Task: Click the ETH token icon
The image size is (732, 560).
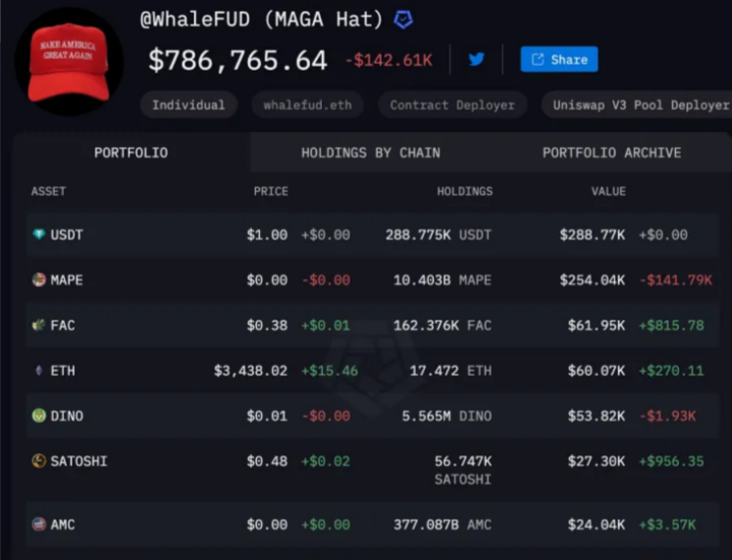Action: [x=38, y=371]
